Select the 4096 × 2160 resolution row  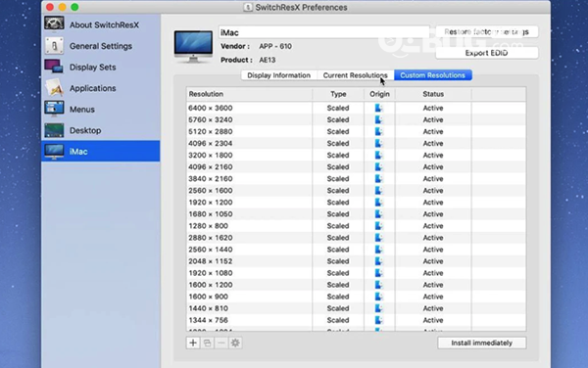coord(357,167)
